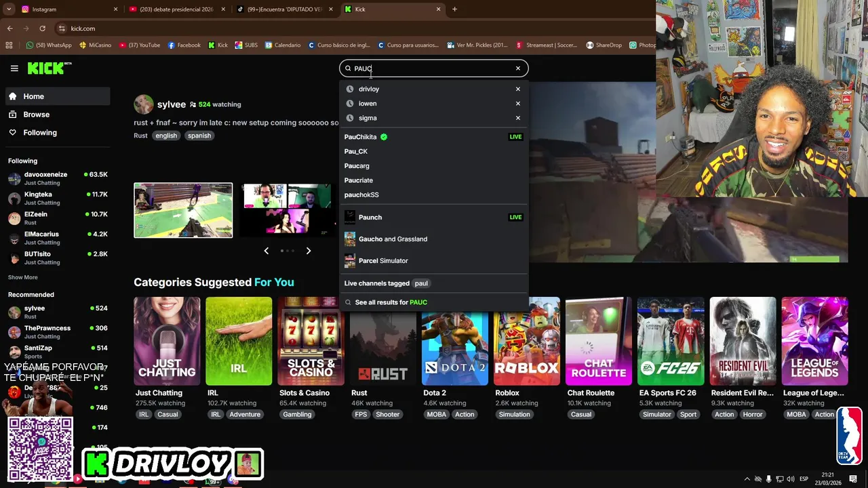
Task: Open Browse in sidebar
Action: coord(58,115)
